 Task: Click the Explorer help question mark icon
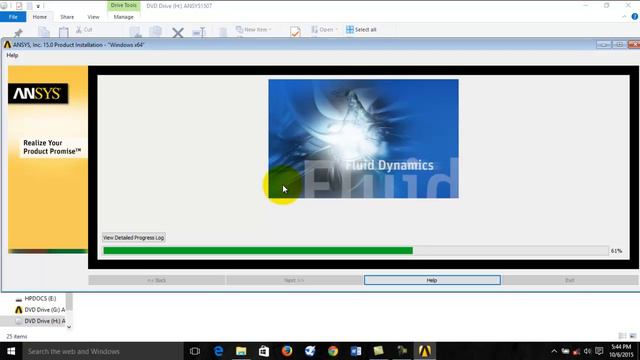click(635, 17)
